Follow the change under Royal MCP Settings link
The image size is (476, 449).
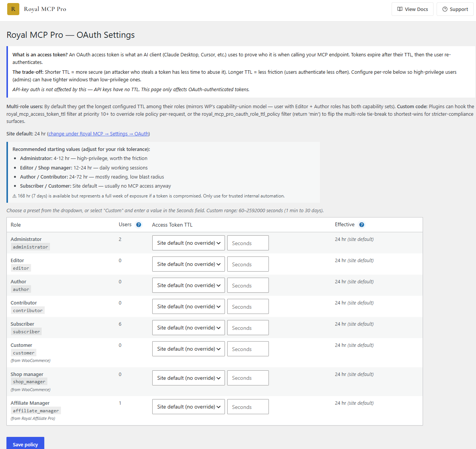point(98,134)
